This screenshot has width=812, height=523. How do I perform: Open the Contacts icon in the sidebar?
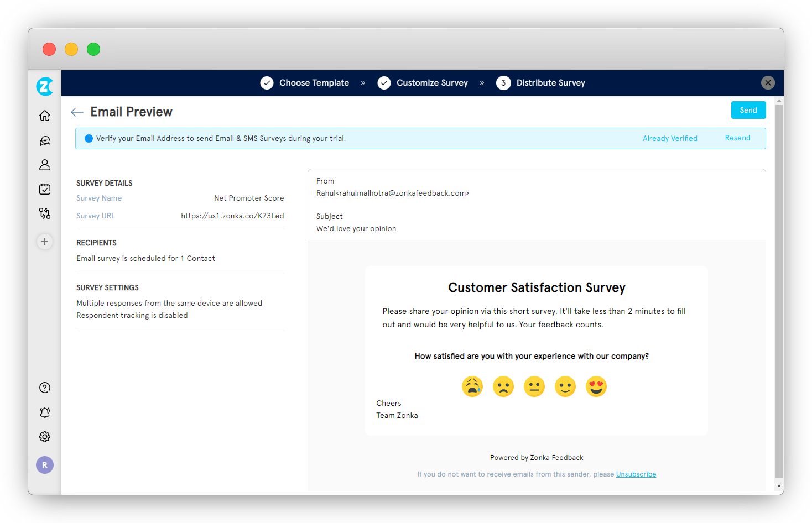point(45,164)
